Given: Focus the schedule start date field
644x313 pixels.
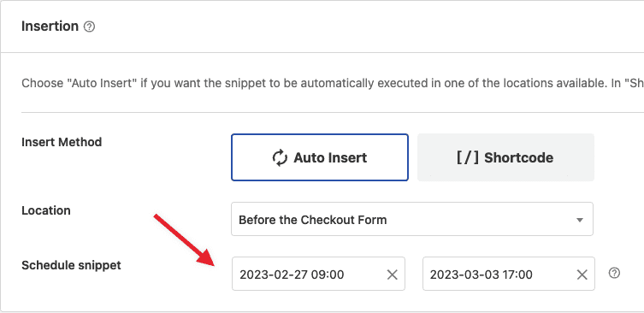Looking at the screenshot, I should point(318,274).
